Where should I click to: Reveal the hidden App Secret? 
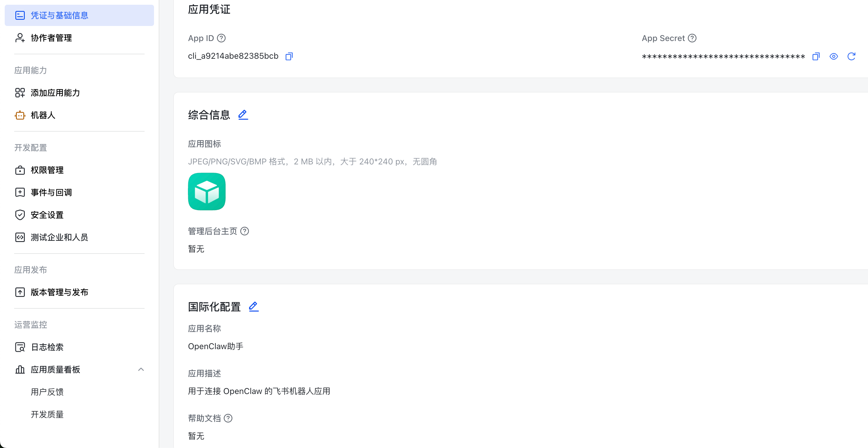click(x=834, y=56)
